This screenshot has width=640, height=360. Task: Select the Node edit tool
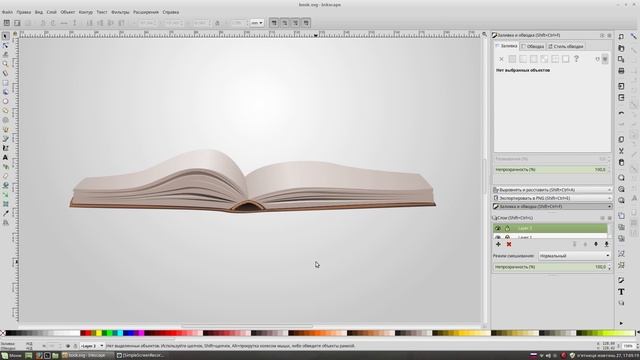5,46
